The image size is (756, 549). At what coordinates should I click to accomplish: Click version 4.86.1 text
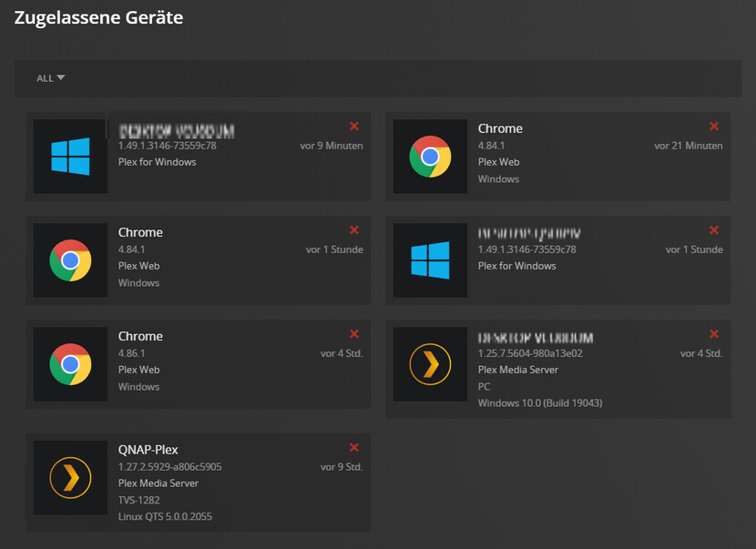click(x=132, y=353)
